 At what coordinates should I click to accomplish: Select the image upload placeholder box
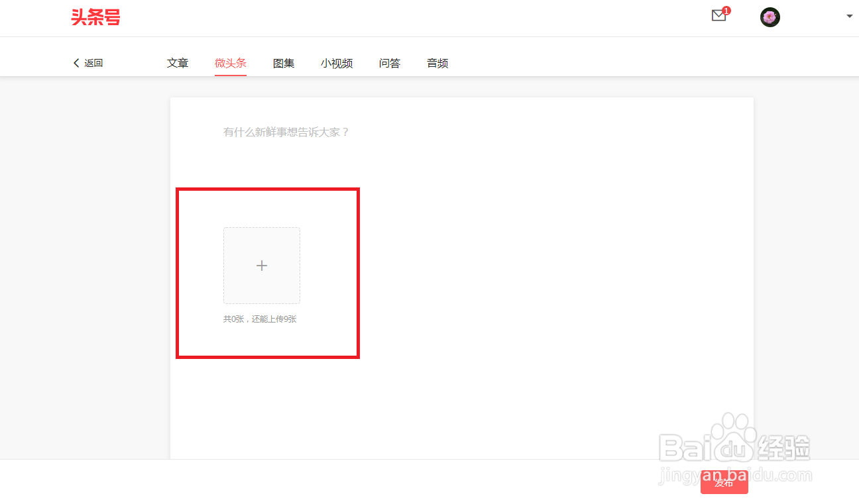click(262, 265)
